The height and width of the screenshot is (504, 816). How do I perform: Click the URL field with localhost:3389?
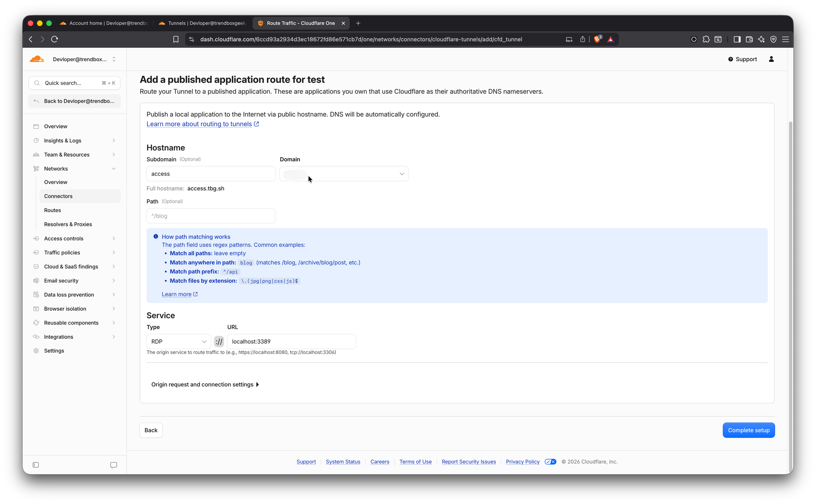(x=291, y=341)
